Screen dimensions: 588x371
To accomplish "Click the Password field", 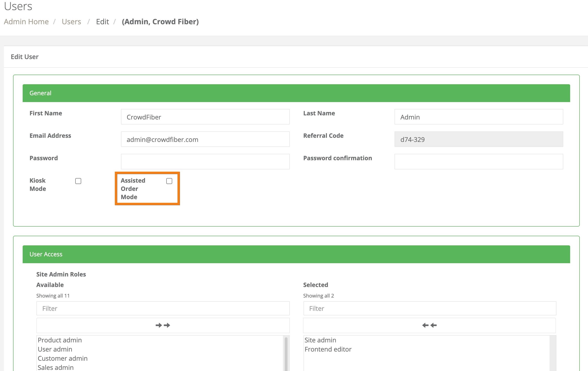I will coord(205,161).
